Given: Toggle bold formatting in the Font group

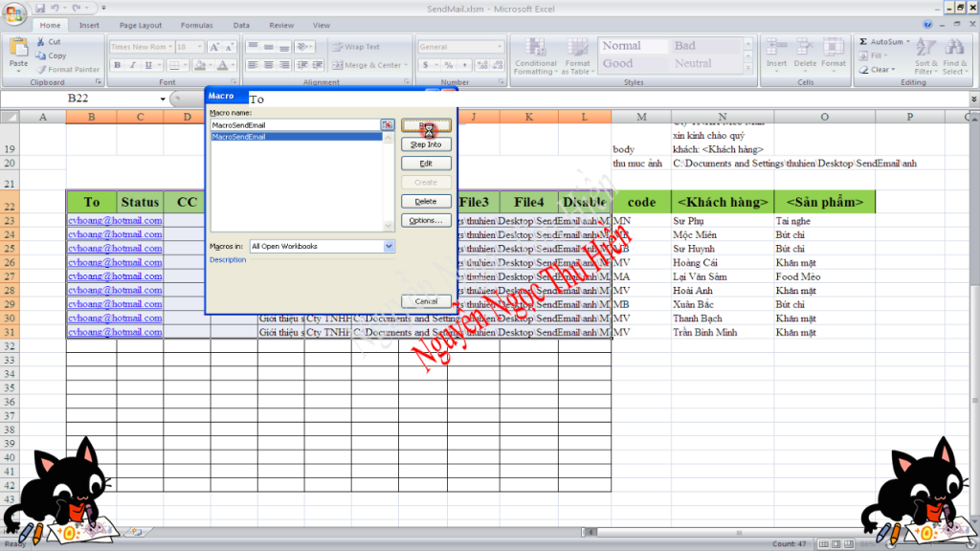Looking at the screenshot, I should [x=116, y=64].
